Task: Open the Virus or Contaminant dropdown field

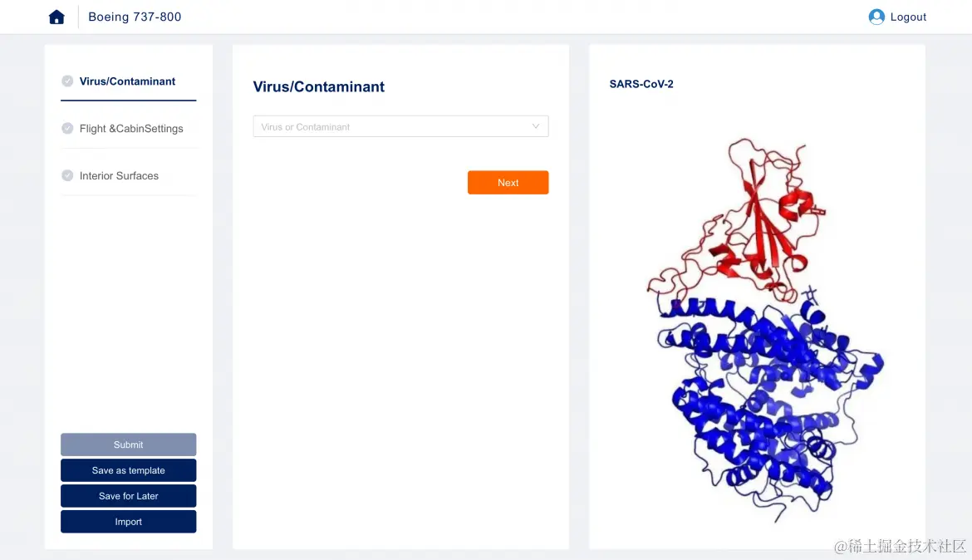Action: (x=390, y=127)
